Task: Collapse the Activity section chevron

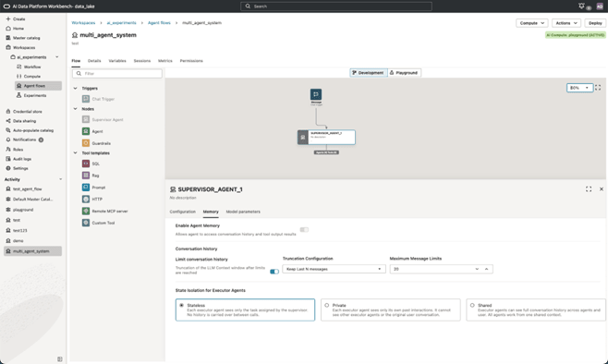Action: [60, 179]
